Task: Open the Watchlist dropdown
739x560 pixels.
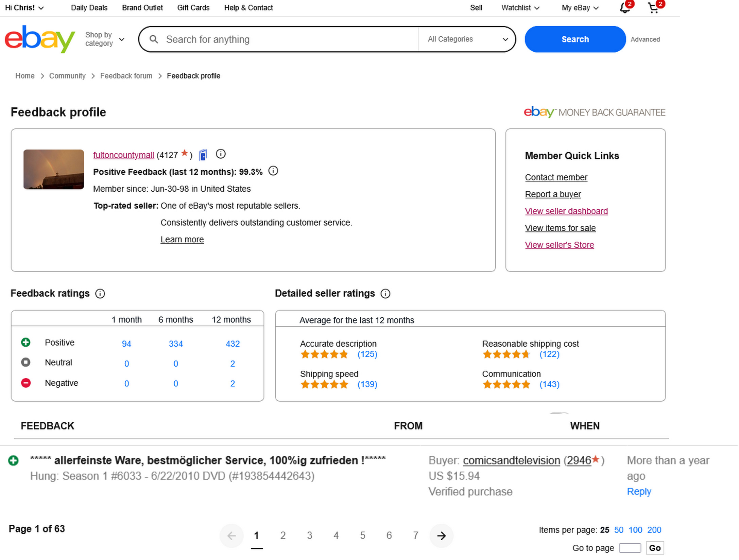Action: click(x=520, y=8)
